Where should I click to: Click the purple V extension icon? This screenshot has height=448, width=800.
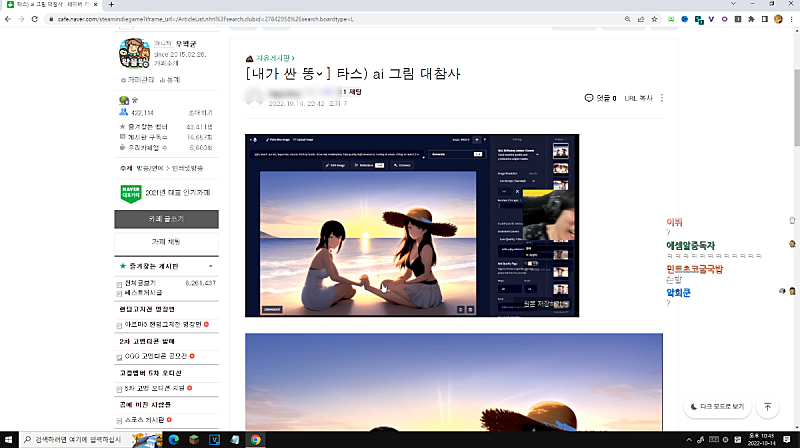click(x=711, y=19)
